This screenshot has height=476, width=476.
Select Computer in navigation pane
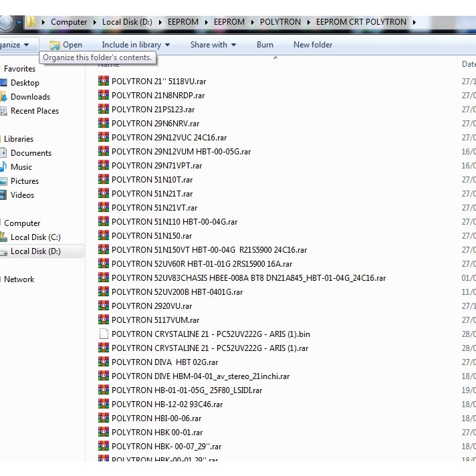pyautogui.click(x=22, y=223)
